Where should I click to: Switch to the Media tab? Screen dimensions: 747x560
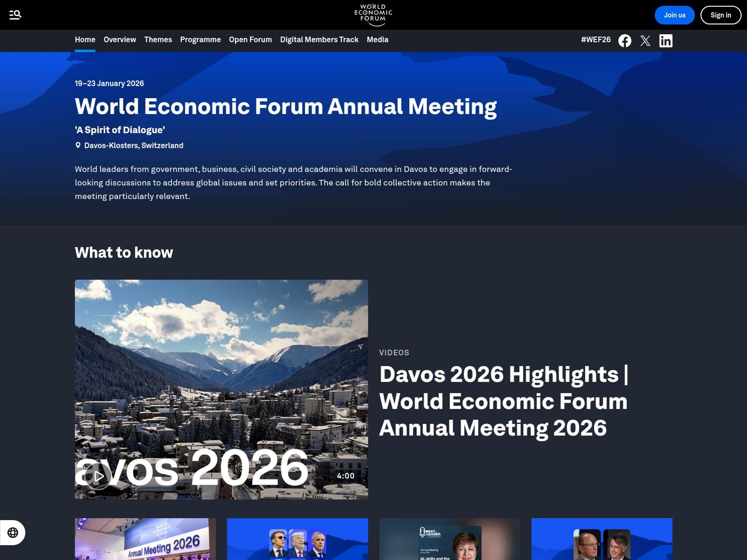pyautogui.click(x=377, y=40)
